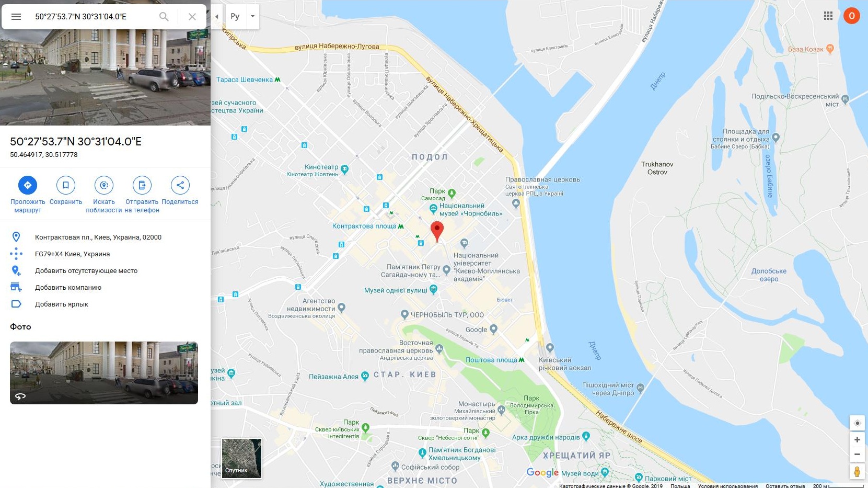The width and height of the screenshot is (868, 488).
Task: Send location via Отправить на телефон
Action: (x=142, y=185)
